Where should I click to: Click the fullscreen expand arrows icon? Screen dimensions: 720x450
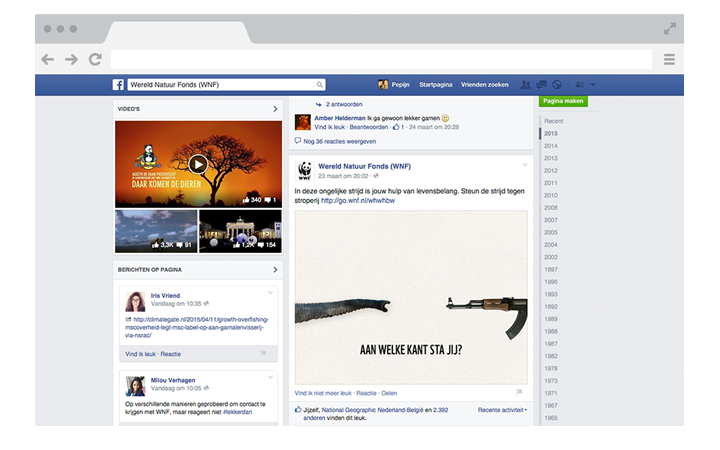pos(669,28)
